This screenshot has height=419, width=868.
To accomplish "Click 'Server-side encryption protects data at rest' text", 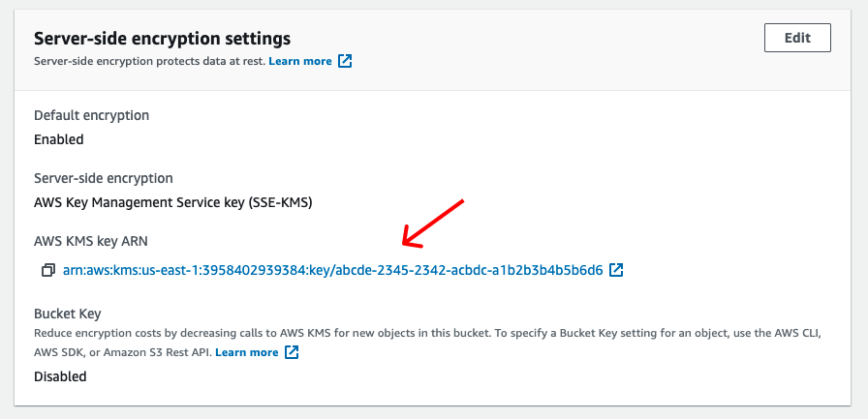I will coord(148,61).
